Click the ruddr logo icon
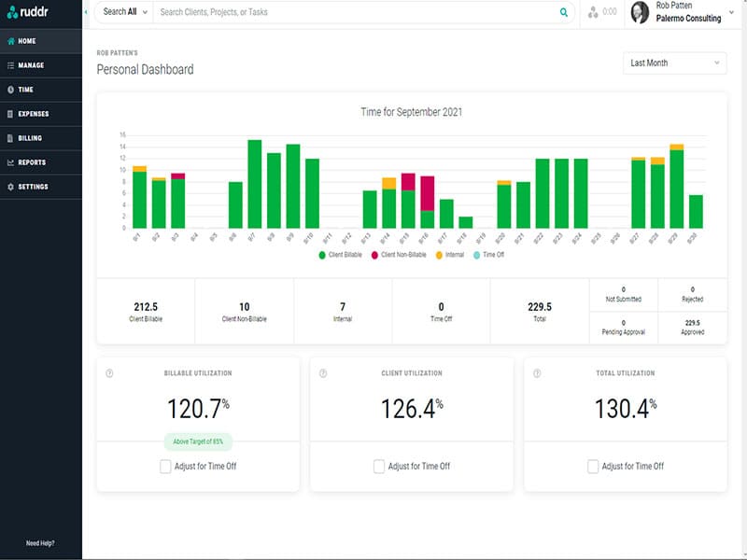The height and width of the screenshot is (560, 747). [10, 13]
